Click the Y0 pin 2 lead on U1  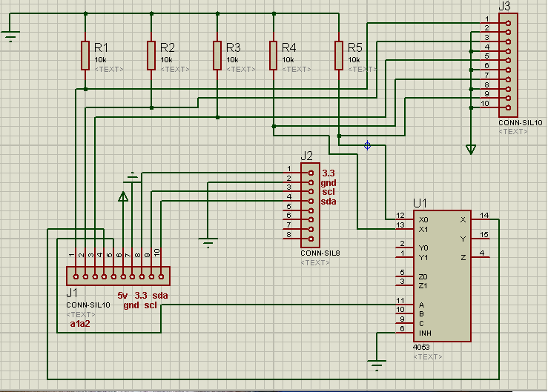pyautogui.click(x=404, y=248)
